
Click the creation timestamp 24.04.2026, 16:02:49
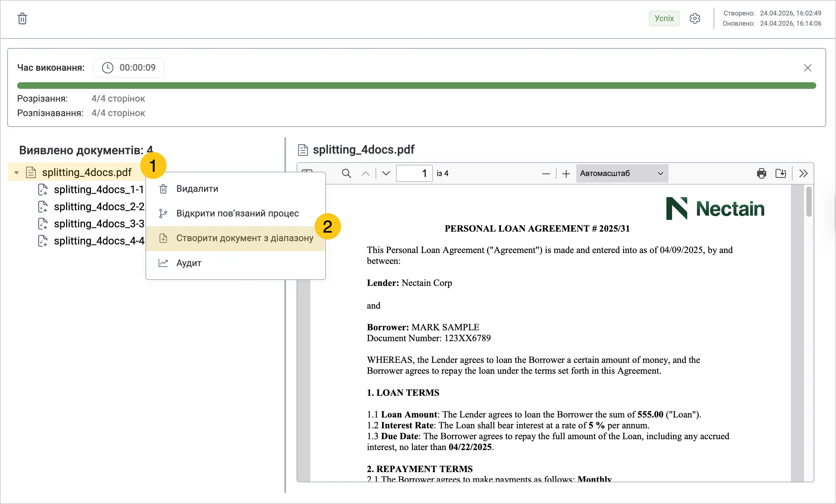tap(791, 13)
